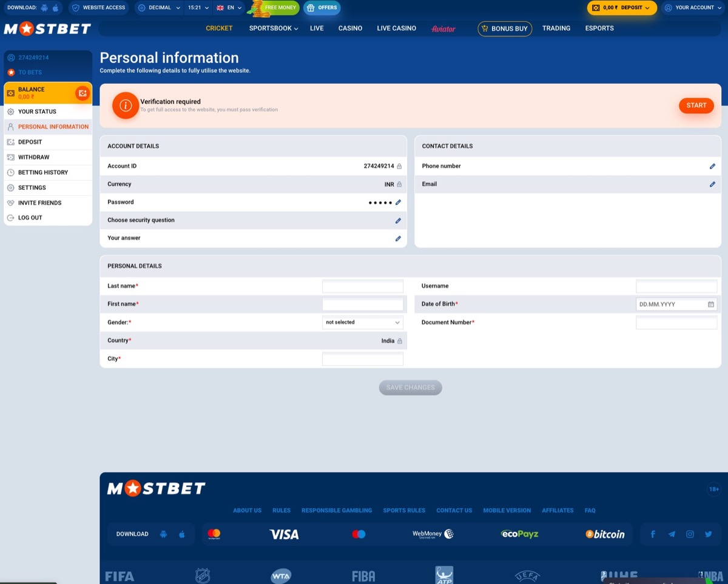Open Mostbet's Instagram from the footer
Screen dimensions: 728x584
(x=690, y=534)
